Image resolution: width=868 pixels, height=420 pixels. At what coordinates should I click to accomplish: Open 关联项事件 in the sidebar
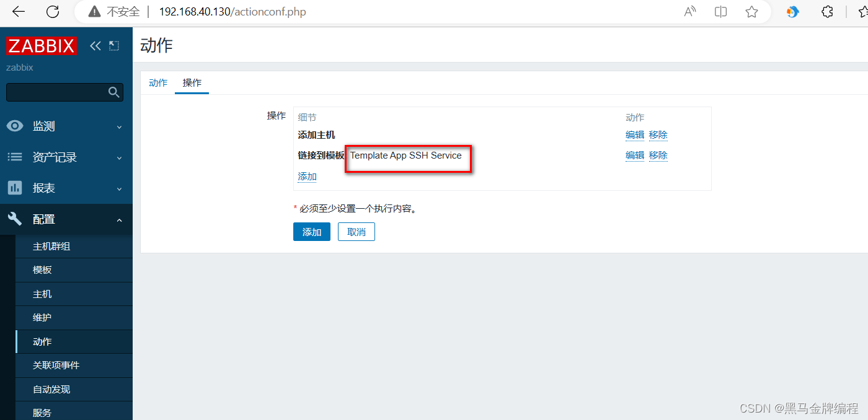[74, 365]
